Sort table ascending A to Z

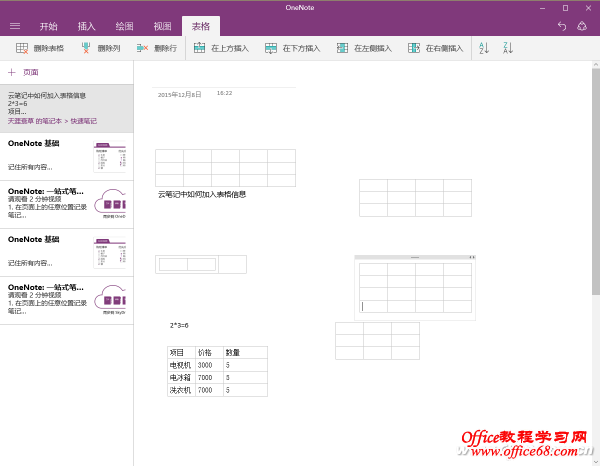coord(485,48)
